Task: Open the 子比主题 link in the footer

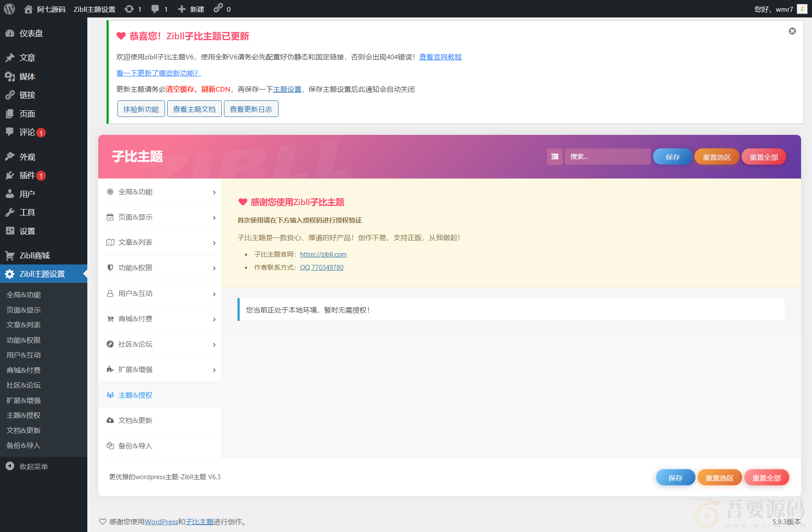Action: pyautogui.click(x=199, y=522)
